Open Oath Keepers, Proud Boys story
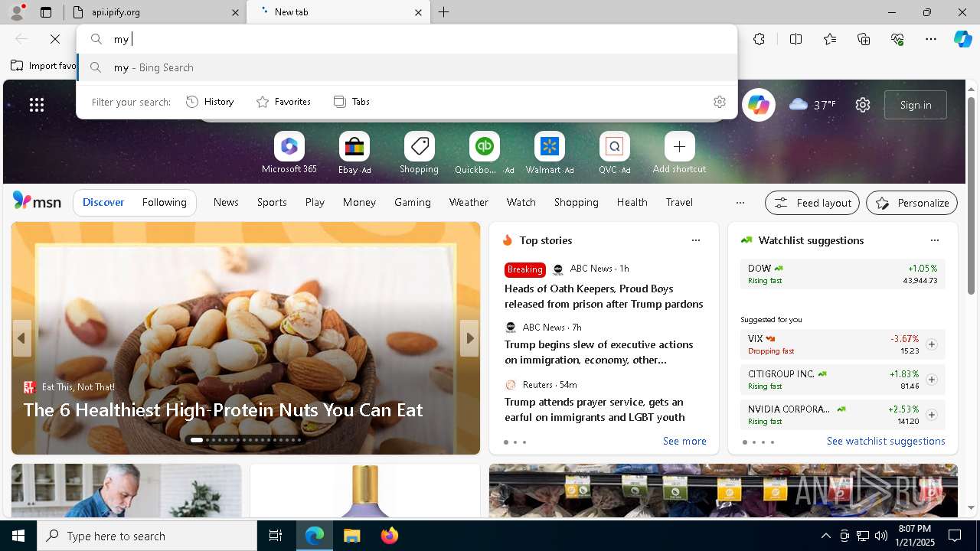The width and height of the screenshot is (980, 551). click(603, 296)
